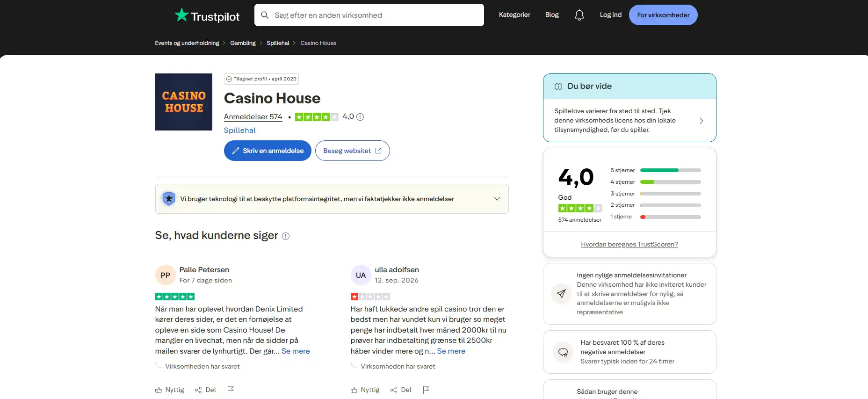Click the blue Spillehal category link
The width and height of the screenshot is (868, 399).
pyautogui.click(x=239, y=131)
